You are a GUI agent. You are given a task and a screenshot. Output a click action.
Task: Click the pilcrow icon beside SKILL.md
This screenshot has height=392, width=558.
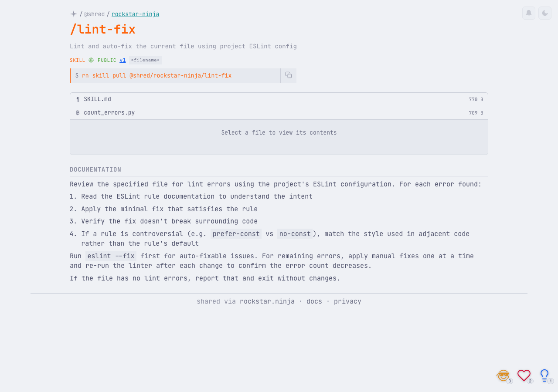pyautogui.click(x=78, y=99)
